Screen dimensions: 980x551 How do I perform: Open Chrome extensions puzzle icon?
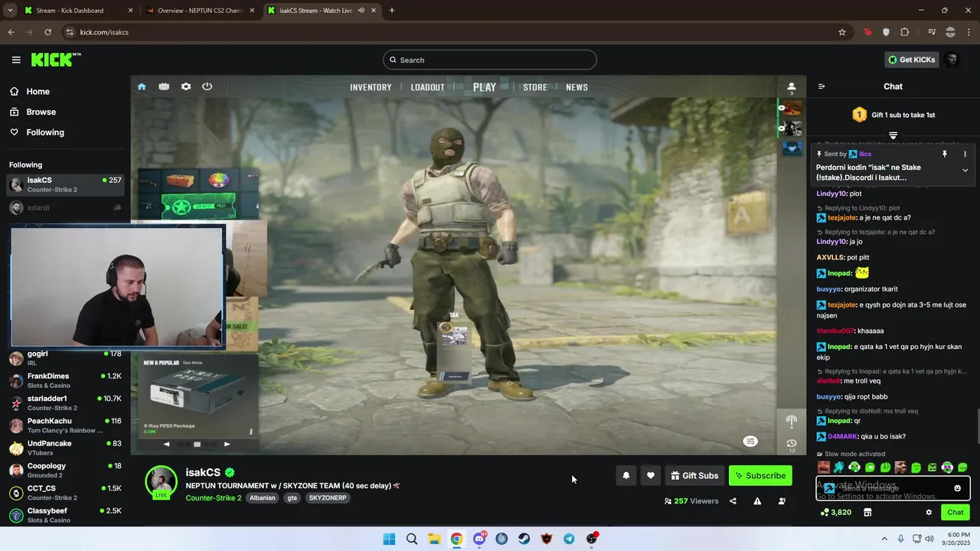(905, 32)
